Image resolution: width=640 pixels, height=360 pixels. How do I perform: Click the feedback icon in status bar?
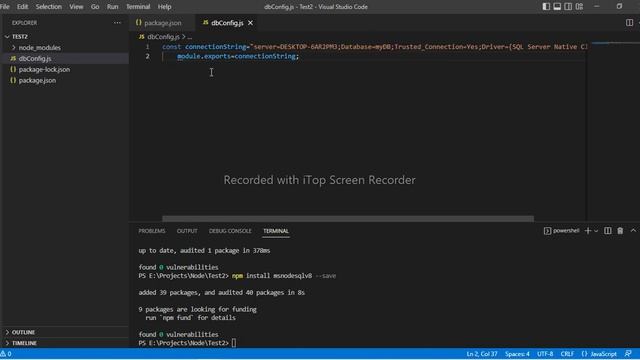628,354
